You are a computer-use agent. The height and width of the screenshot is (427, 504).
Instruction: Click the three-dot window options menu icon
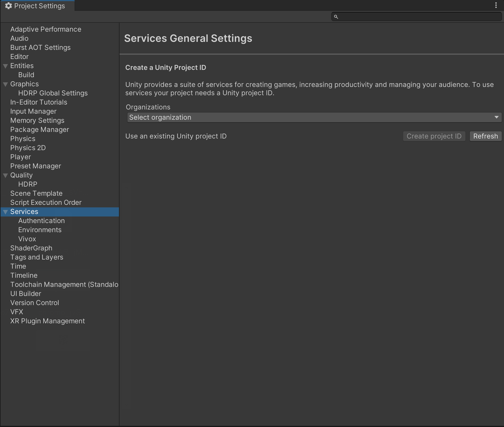click(x=496, y=5)
